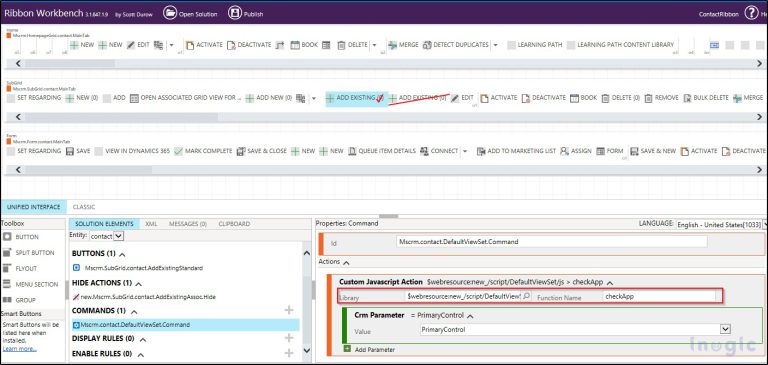Switch to CLASSIC tab
This screenshot has width=768, height=365.
pos(84,207)
